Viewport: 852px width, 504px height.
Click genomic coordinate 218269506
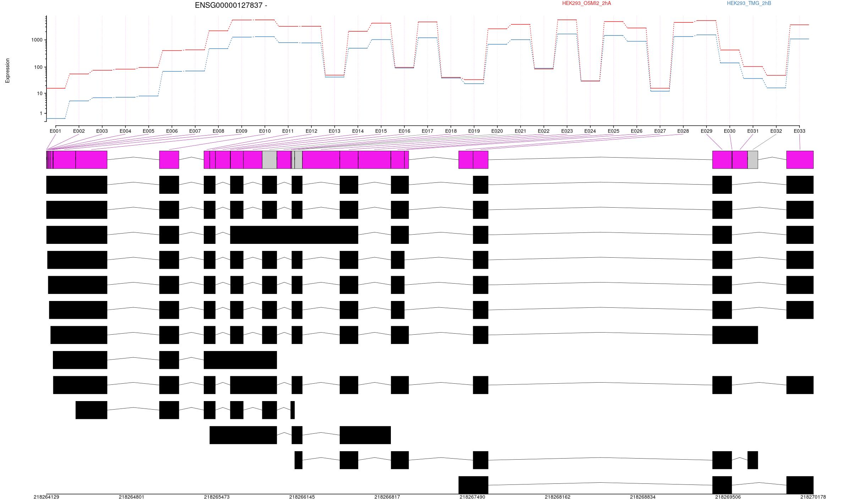click(x=728, y=497)
